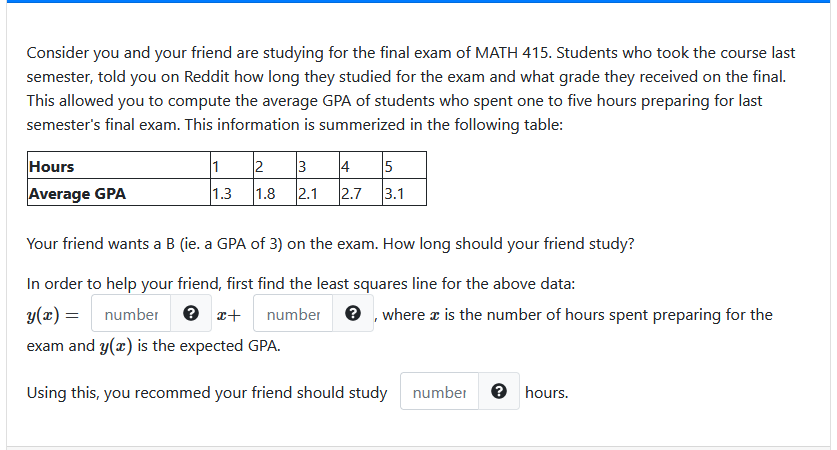Click the question 'How long should your friend study?'
837x450 pixels.
click(509, 243)
